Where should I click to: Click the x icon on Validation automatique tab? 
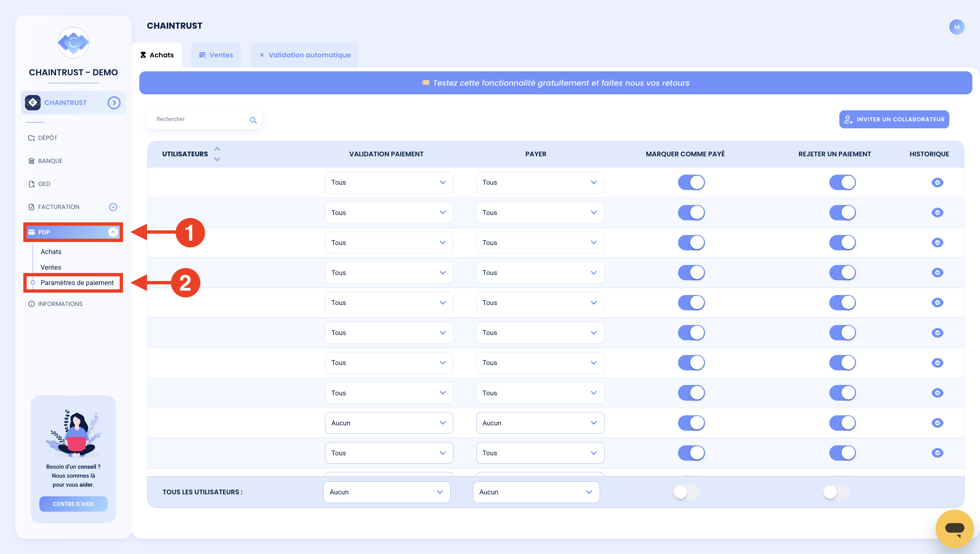[x=262, y=55]
